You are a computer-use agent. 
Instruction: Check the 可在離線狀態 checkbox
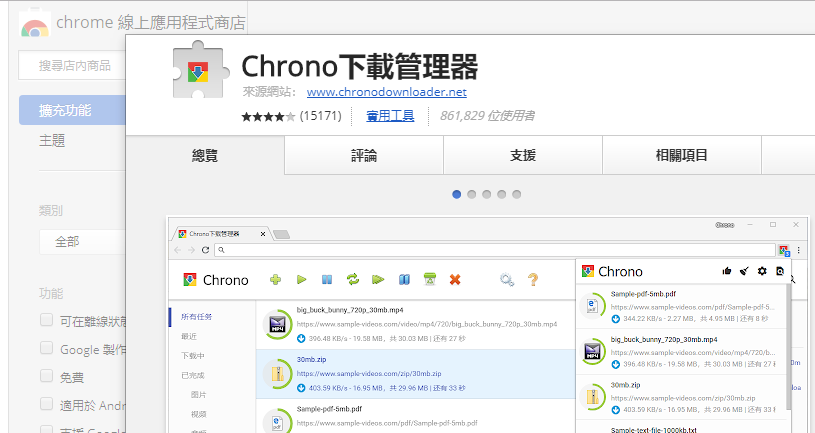(46, 320)
